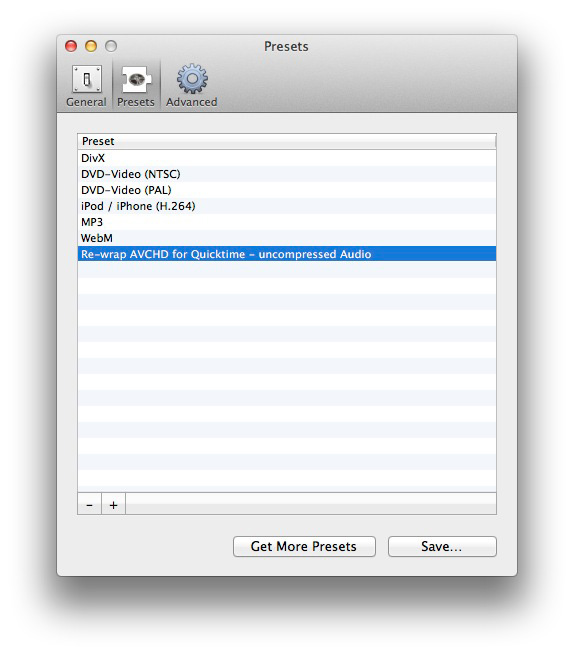Viewport: 574px width, 655px height.
Task: Select Re-wrap AVCHD for Quicktime preset
Action: click(287, 254)
